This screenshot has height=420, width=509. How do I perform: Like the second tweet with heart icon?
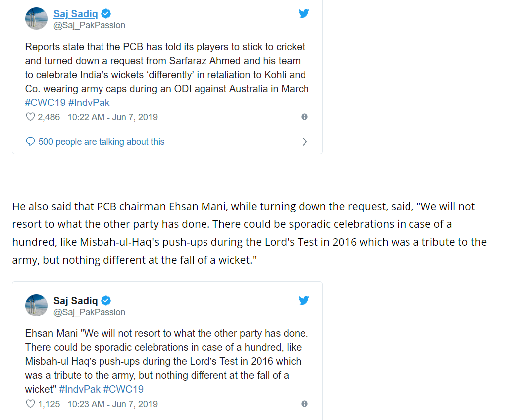click(30, 404)
